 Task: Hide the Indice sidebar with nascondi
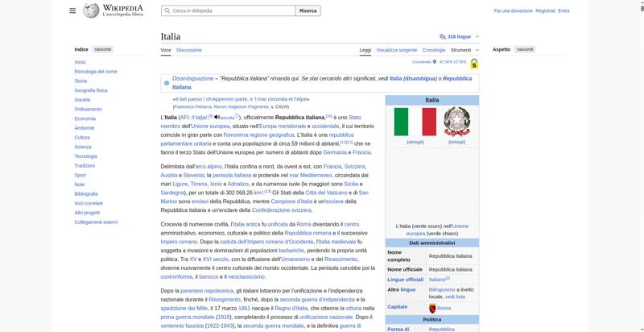coord(103,49)
